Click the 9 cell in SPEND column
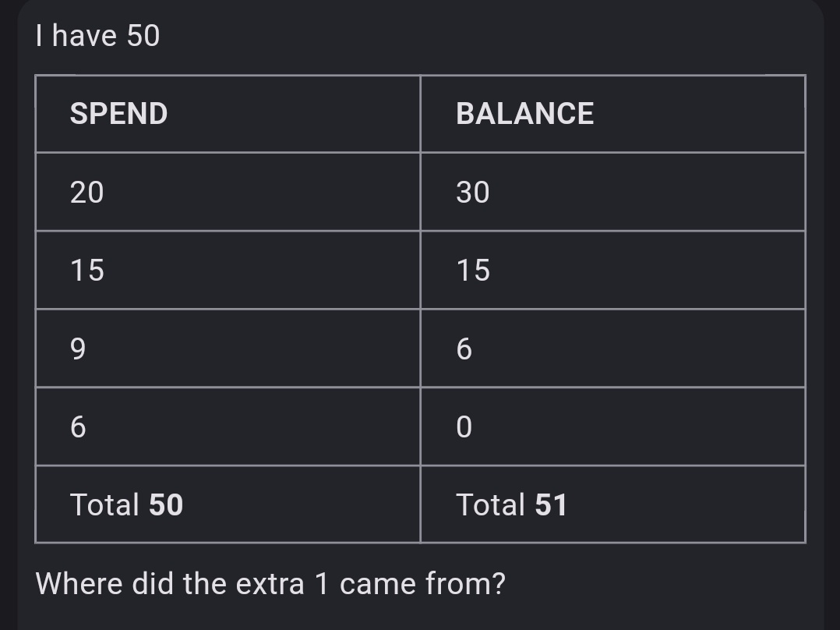The width and height of the screenshot is (840, 630). tap(78, 349)
